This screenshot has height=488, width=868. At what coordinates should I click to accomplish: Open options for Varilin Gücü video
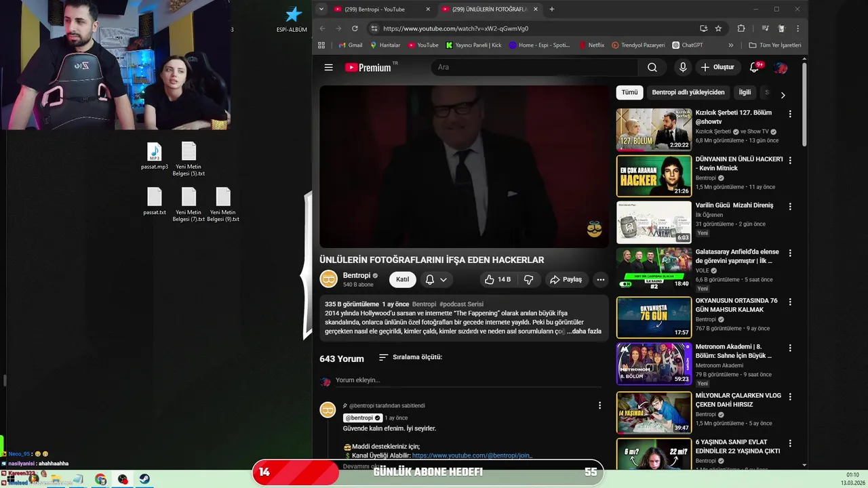[x=790, y=206]
